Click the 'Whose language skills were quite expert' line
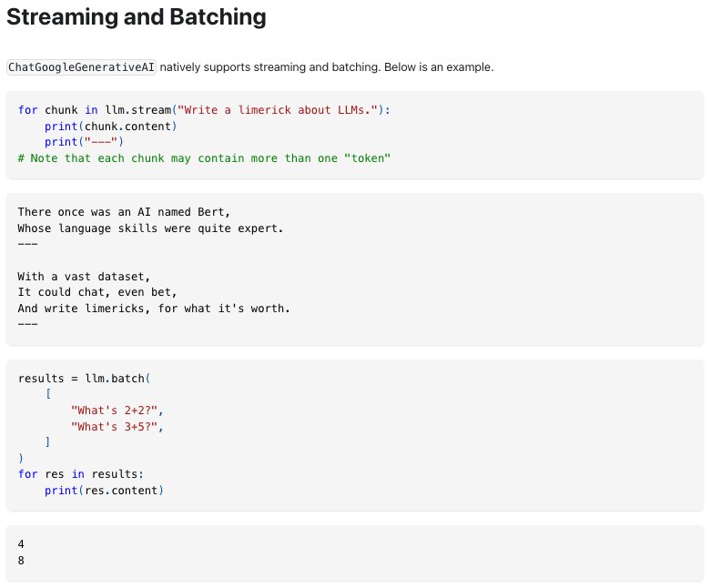 (150, 228)
